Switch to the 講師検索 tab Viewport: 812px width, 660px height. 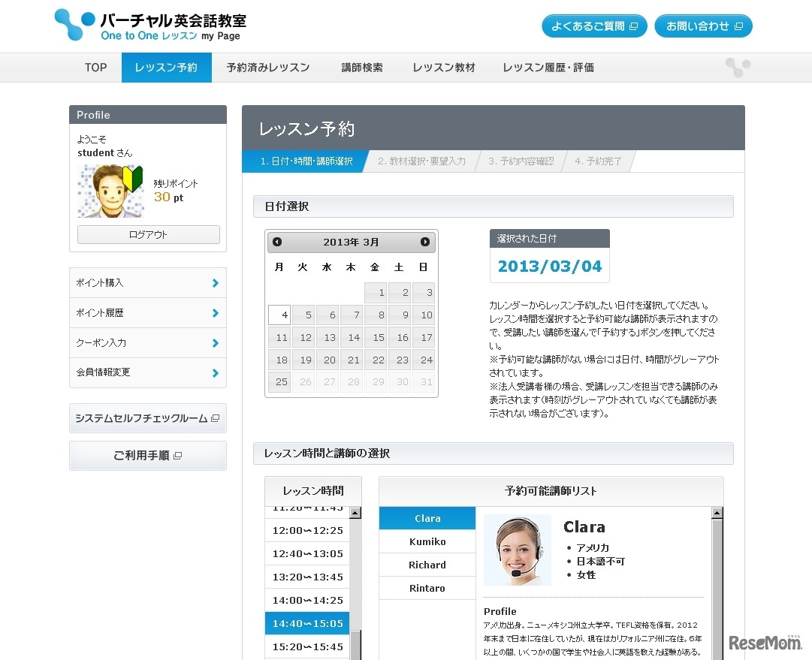[x=362, y=68]
